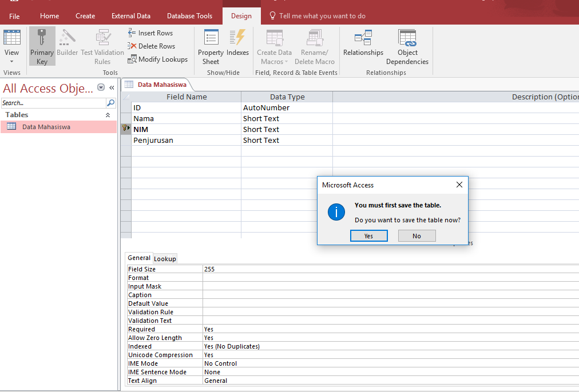579x392 pixels.
Task: Click the Unicode Compression value
Action: 391,355
